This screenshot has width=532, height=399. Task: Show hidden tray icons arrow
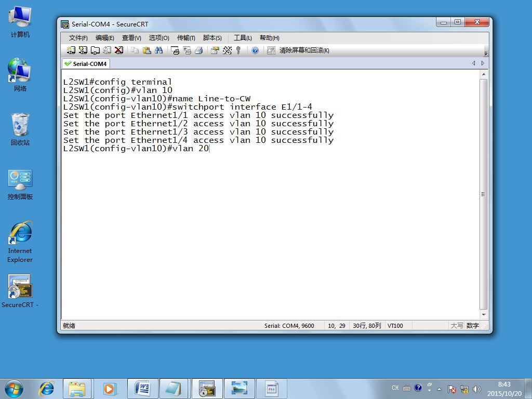coord(439,389)
